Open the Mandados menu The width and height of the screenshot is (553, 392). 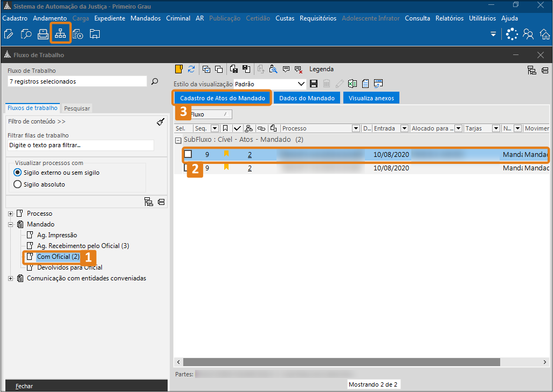click(x=146, y=18)
